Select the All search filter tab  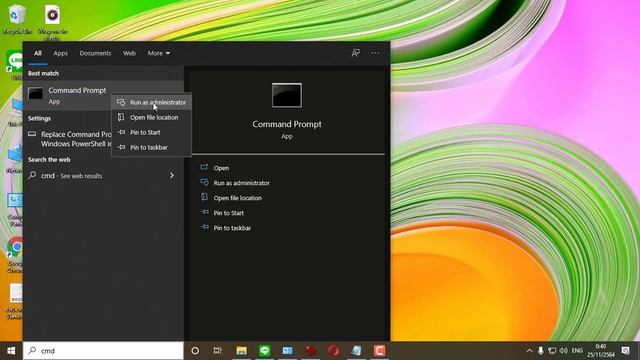click(x=38, y=53)
